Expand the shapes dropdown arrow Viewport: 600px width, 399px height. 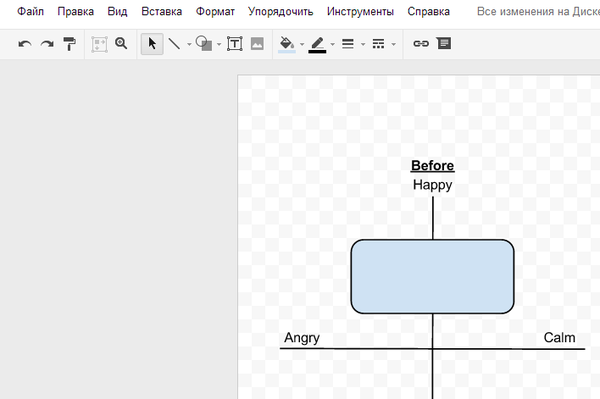tap(219, 44)
